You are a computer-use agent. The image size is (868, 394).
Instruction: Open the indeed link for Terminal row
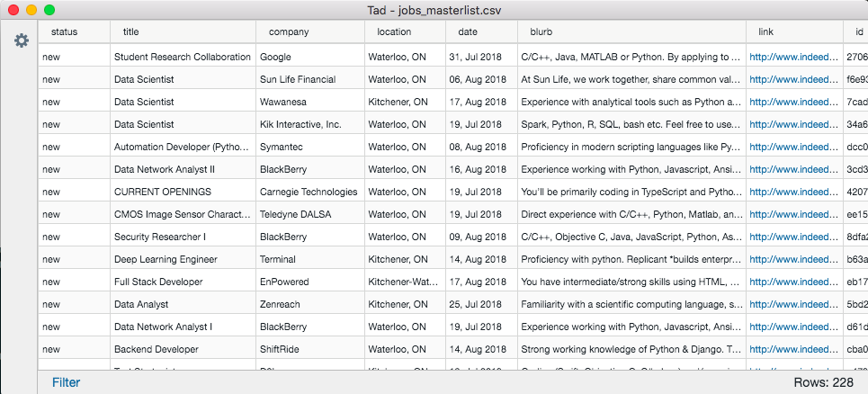pyautogui.click(x=794, y=259)
